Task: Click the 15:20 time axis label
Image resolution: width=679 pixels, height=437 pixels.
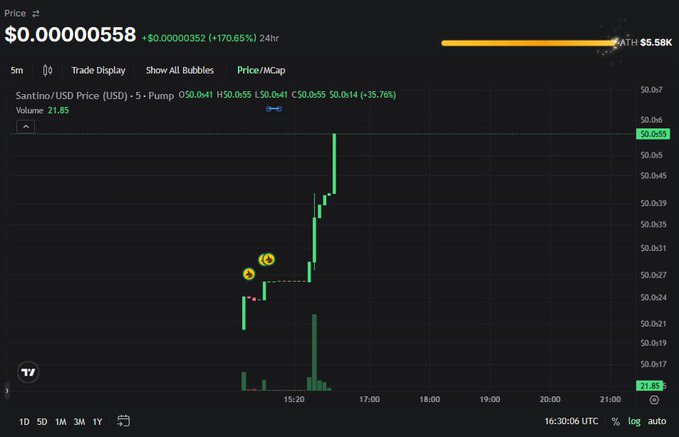Action: [294, 399]
